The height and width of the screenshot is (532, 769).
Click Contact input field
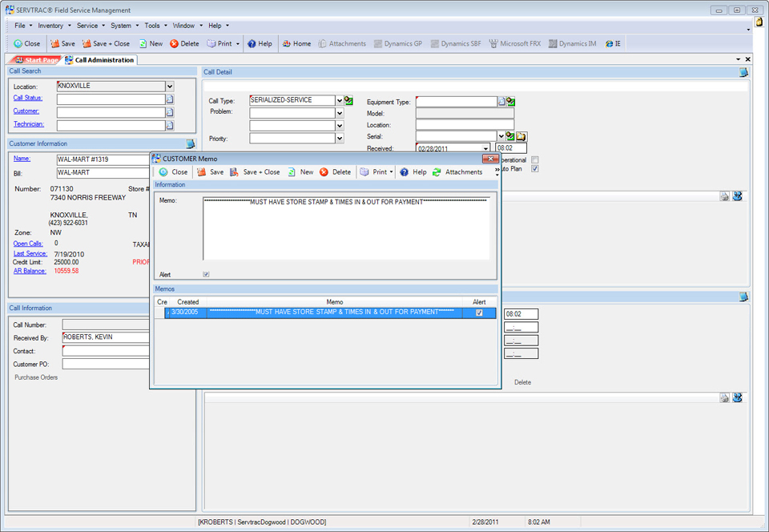106,351
